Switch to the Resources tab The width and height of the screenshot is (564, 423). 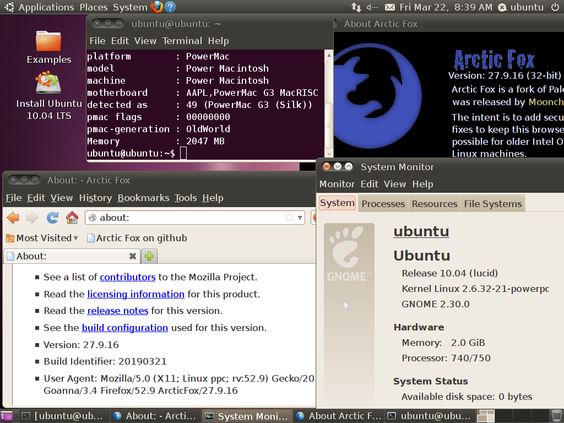pyautogui.click(x=434, y=204)
